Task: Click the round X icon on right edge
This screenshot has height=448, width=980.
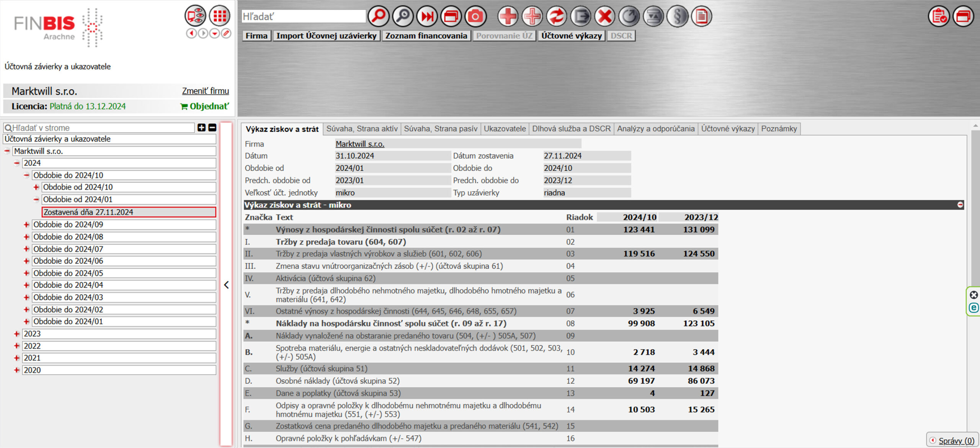Action: coord(974,295)
